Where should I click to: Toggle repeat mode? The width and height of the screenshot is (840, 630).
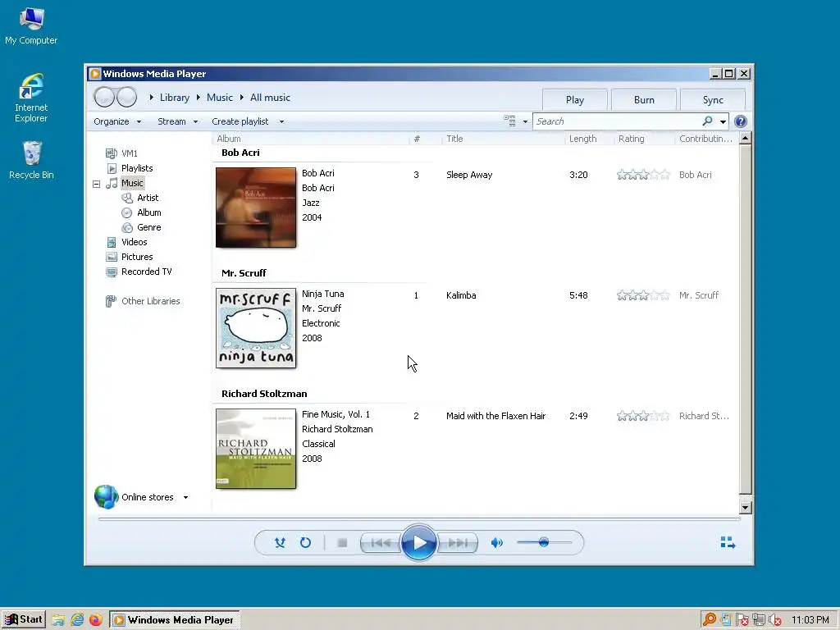point(305,543)
